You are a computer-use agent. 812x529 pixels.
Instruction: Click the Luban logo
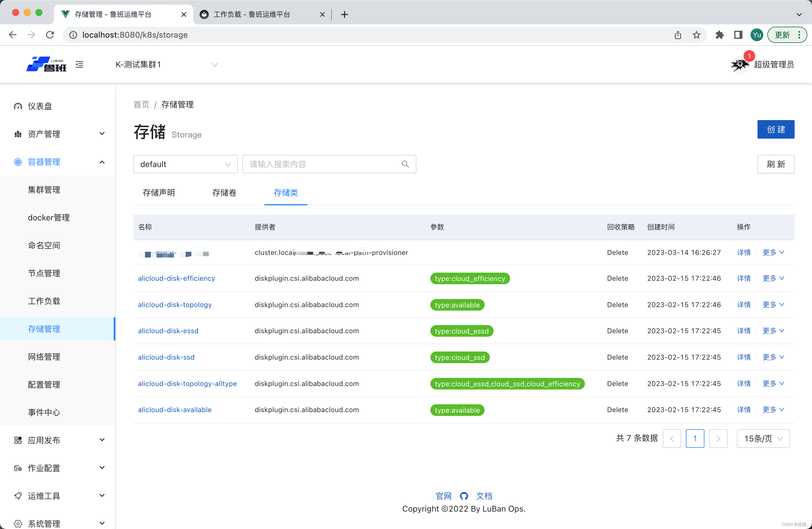pos(46,64)
